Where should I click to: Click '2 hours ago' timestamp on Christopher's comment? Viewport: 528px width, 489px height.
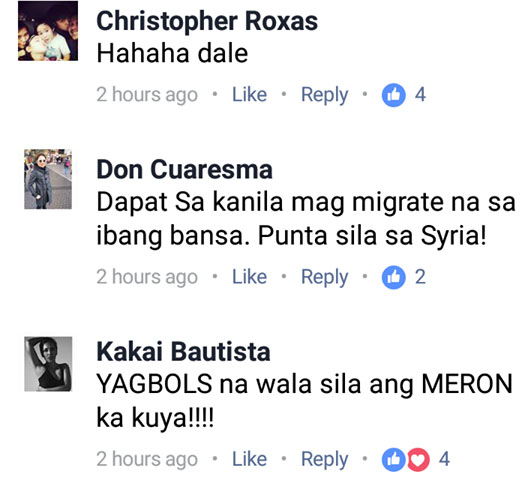(x=147, y=95)
